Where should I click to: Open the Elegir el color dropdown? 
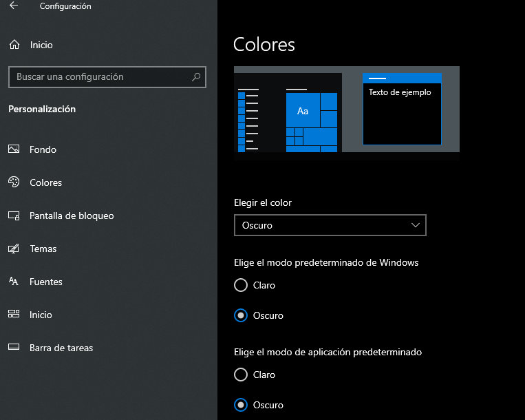[330, 225]
